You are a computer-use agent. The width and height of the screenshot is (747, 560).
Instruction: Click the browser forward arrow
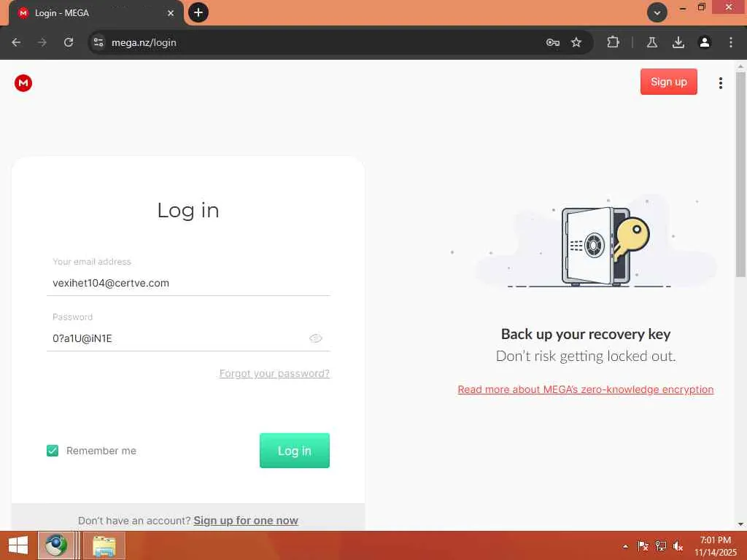[42, 42]
